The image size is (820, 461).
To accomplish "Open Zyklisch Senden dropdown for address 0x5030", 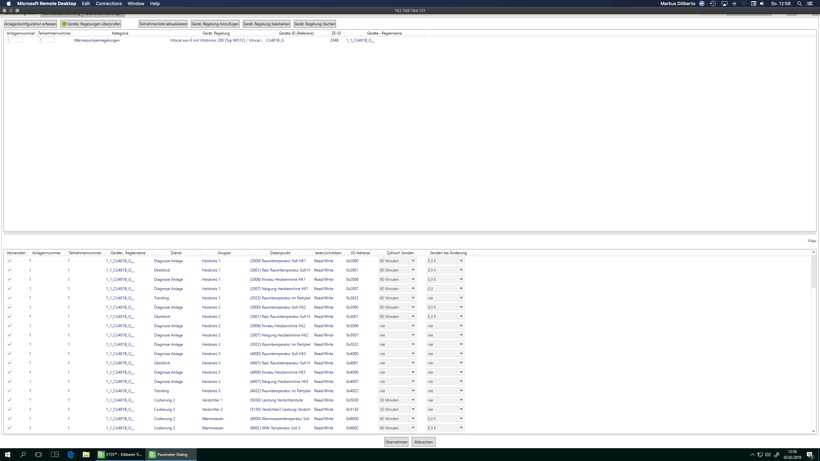I will tap(397, 400).
